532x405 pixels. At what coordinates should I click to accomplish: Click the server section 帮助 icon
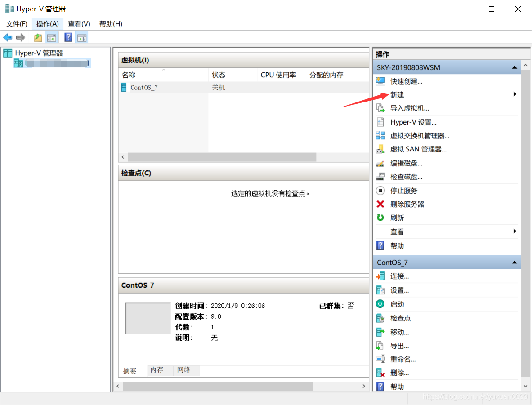coord(380,245)
